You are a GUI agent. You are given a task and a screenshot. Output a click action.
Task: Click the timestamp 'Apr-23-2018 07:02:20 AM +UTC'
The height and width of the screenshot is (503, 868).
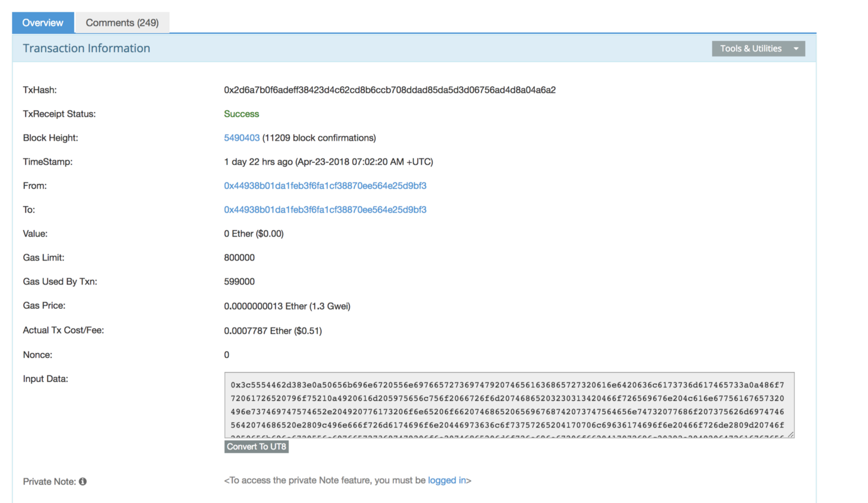tap(364, 162)
